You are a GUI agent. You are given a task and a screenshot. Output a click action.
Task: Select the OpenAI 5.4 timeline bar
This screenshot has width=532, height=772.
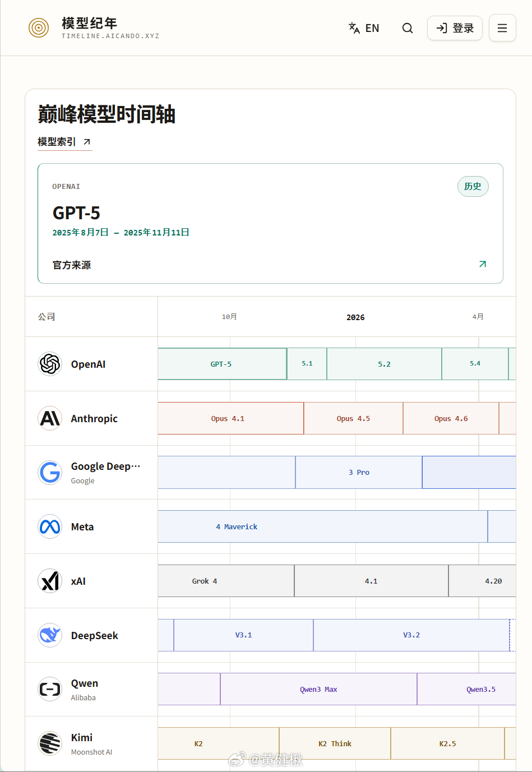pyautogui.click(x=475, y=364)
